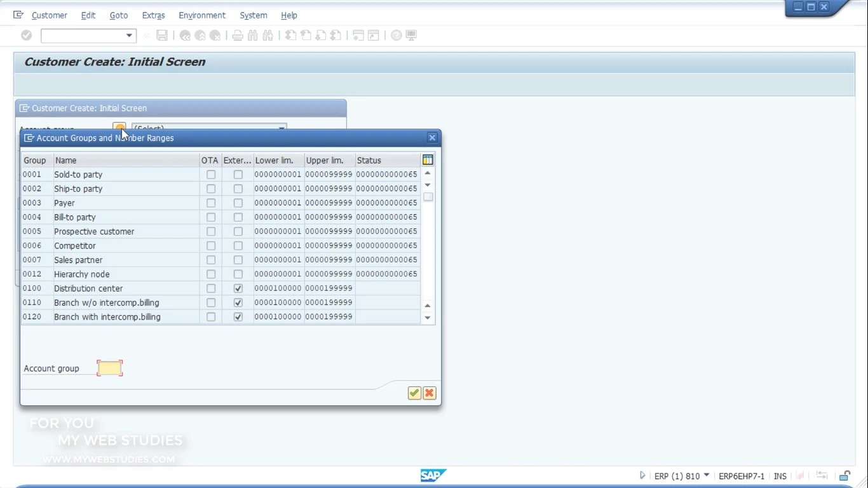Click the Exit up-arrow toolbar icon
The height and width of the screenshot is (488, 868).
pos(200,36)
